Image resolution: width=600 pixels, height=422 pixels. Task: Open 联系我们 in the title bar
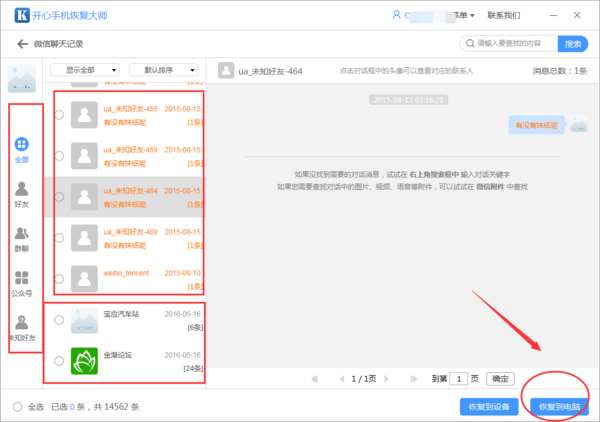(504, 15)
